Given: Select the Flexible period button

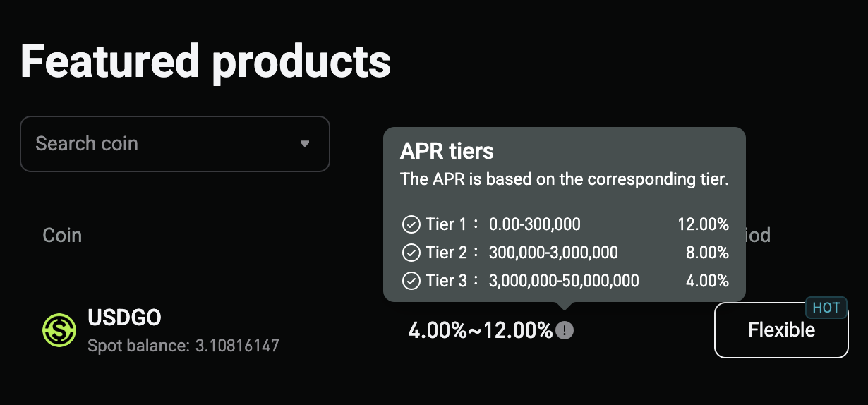Looking at the screenshot, I should tap(781, 330).
